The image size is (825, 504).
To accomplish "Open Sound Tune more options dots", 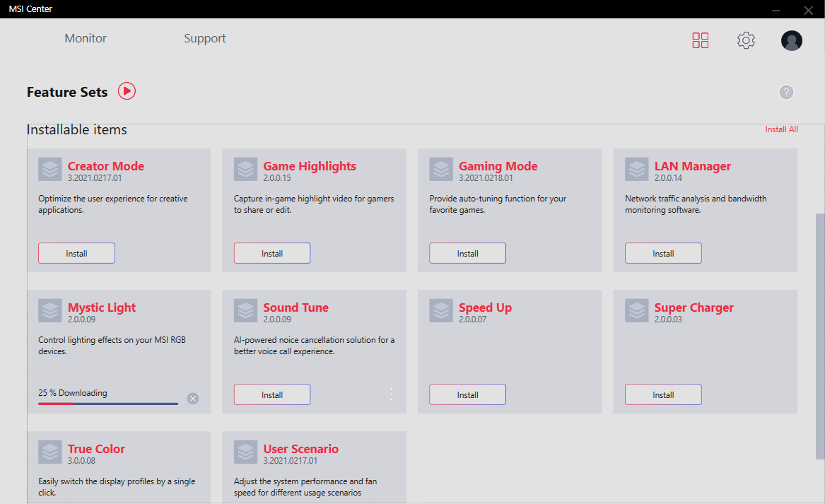I will point(392,394).
